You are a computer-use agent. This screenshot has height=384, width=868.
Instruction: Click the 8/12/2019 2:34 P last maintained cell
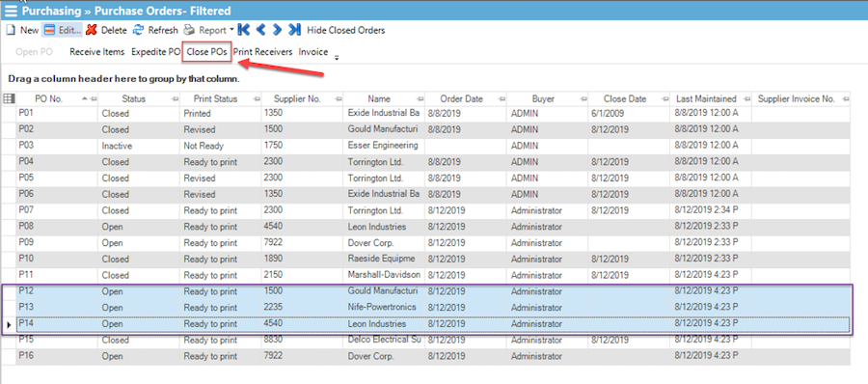tap(711, 210)
